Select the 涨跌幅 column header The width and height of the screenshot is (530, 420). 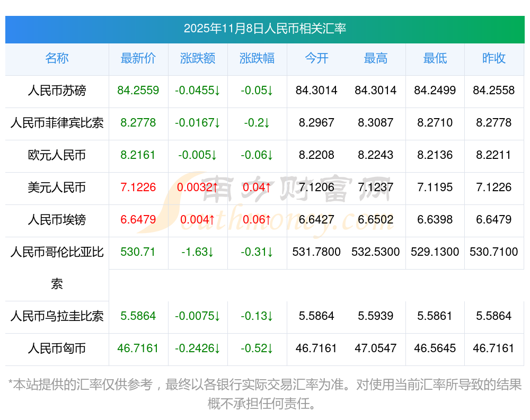tap(257, 58)
